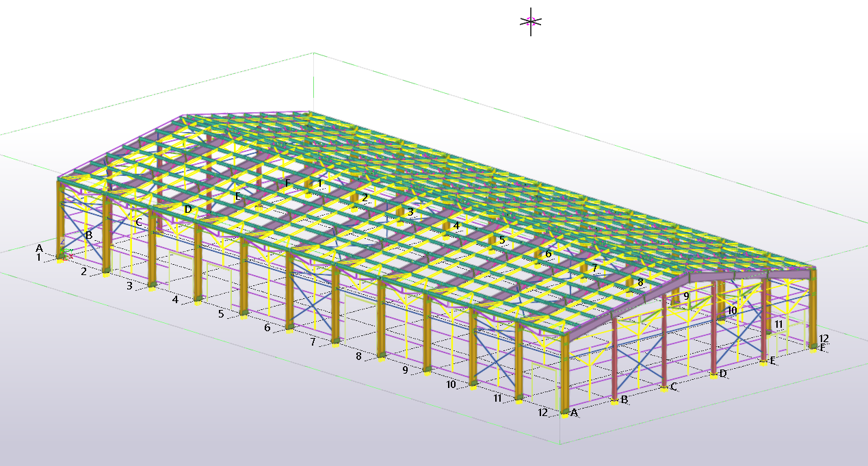Select ground-level grid label 3 on the long side

coord(129,285)
